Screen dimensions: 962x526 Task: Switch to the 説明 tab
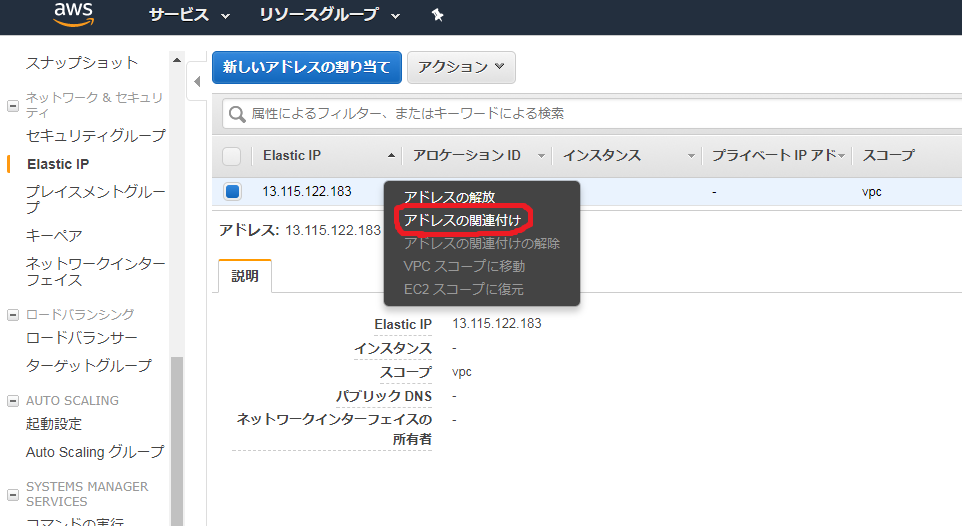pyautogui.click(x=244, y=276)
